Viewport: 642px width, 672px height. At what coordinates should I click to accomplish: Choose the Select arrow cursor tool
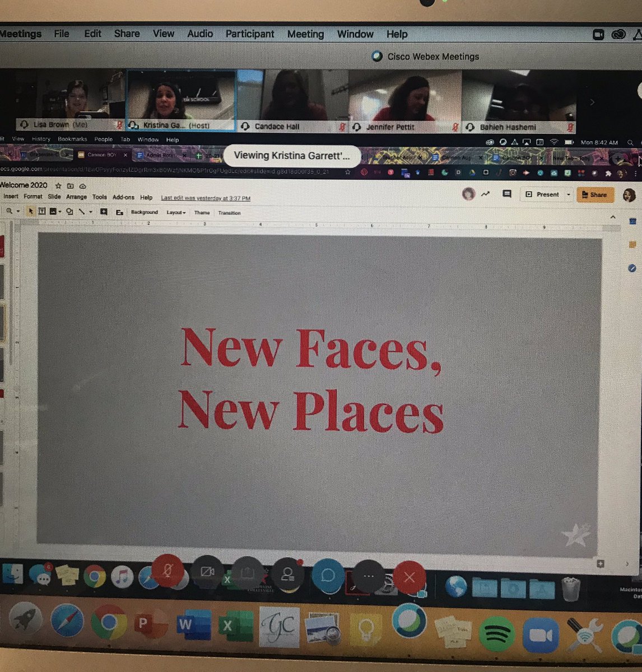pyautogui.click(x=31, y=211)
